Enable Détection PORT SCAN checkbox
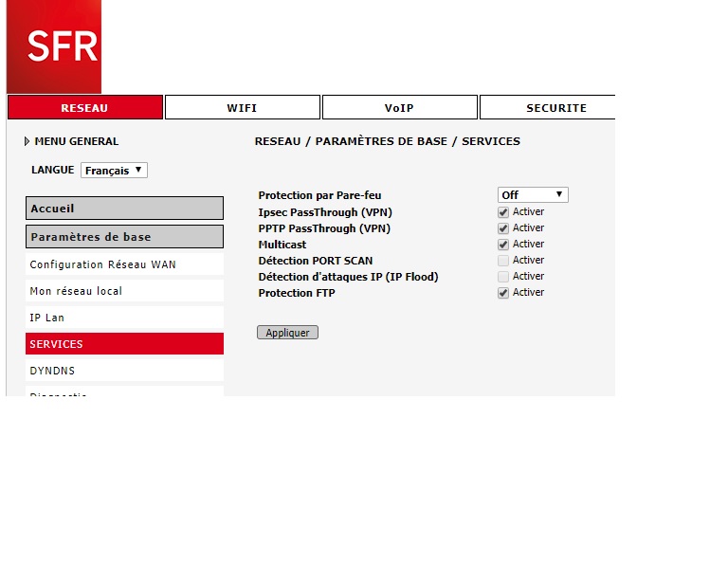The image size is (728, 582). (503, 261)
